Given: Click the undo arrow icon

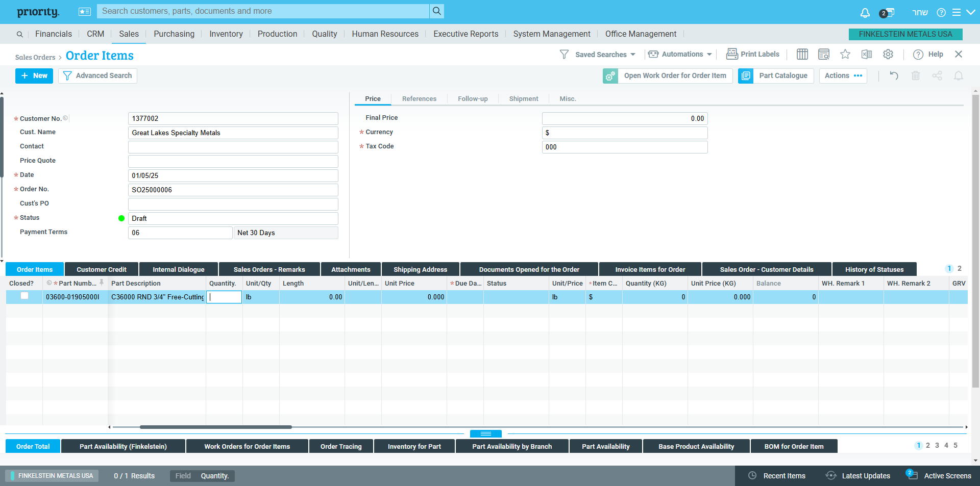Looking at the screenshot, I should [894, 75].
